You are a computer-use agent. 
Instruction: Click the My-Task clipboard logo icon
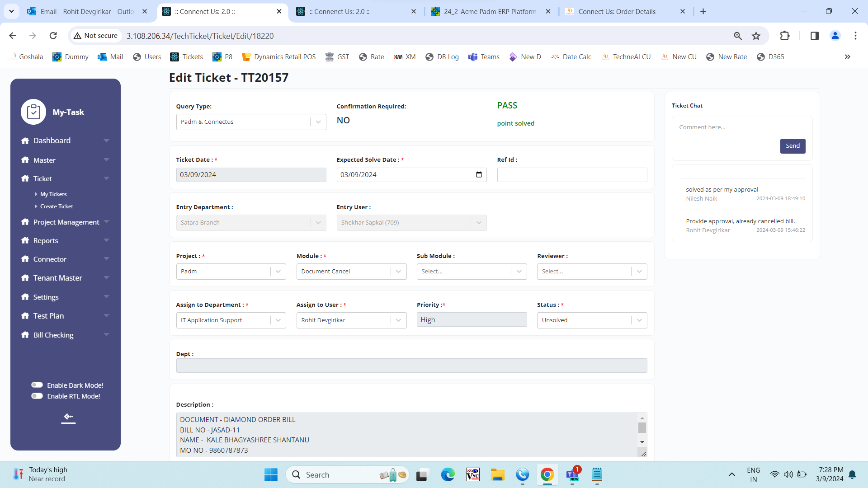click(x=33, y=112)
